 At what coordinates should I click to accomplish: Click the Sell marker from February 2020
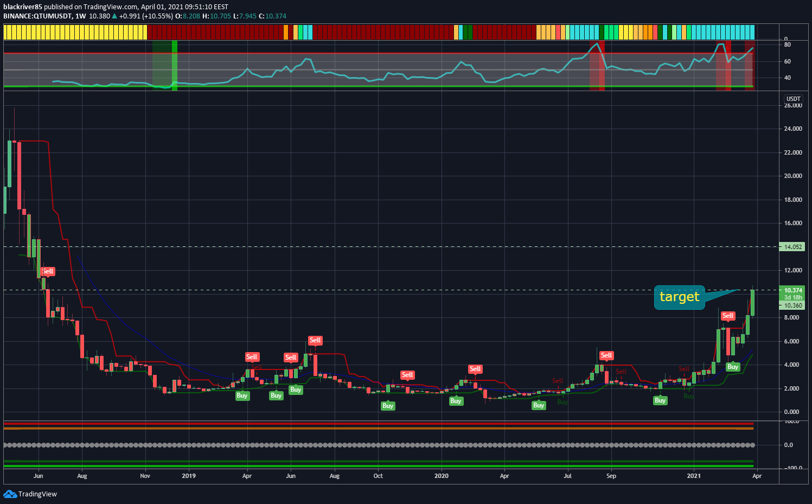(475, 369)
